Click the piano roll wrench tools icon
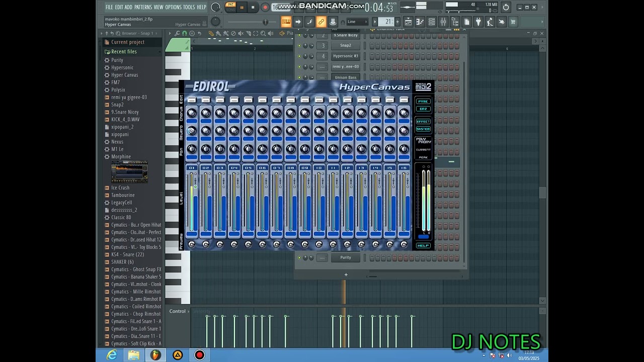 pos(177,33)
